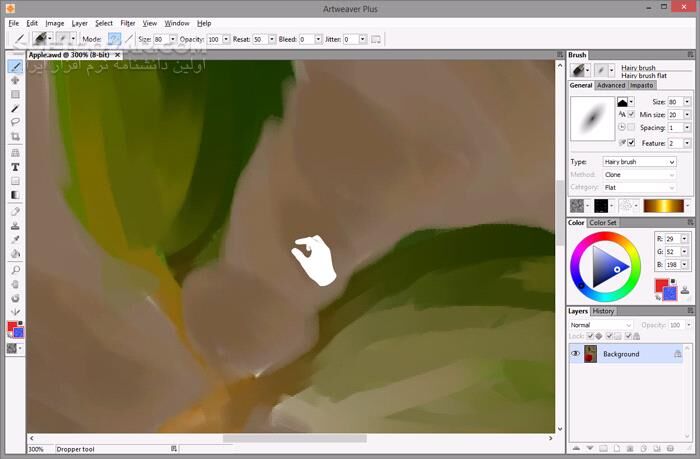Select the Move tool in the toolbox

[16, 80]
